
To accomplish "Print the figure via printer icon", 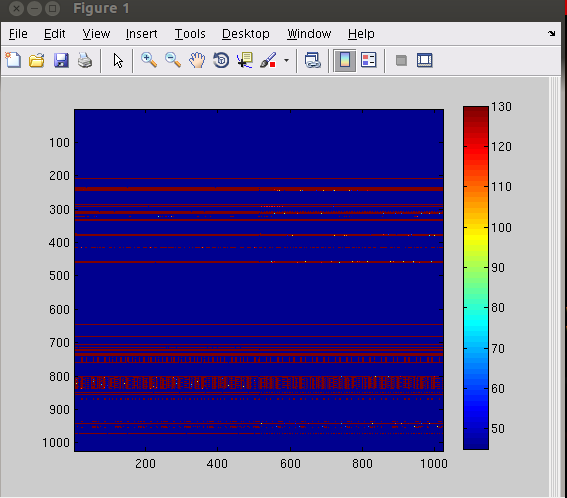I will [85, 60].
